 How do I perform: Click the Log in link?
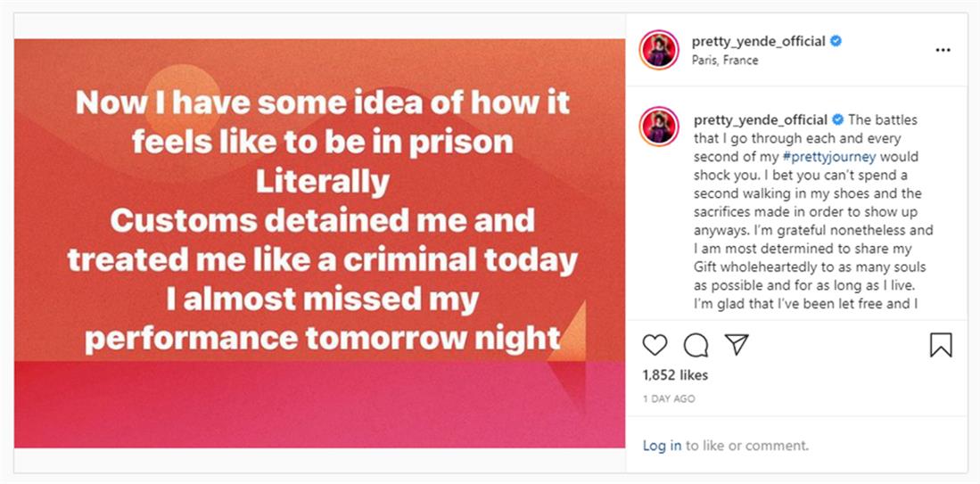coord(662,445)
